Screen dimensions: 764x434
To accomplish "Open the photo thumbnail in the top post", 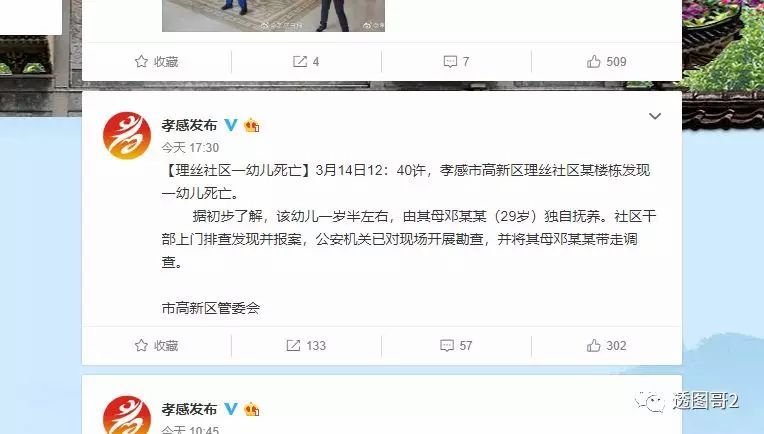I will [273, 16].
